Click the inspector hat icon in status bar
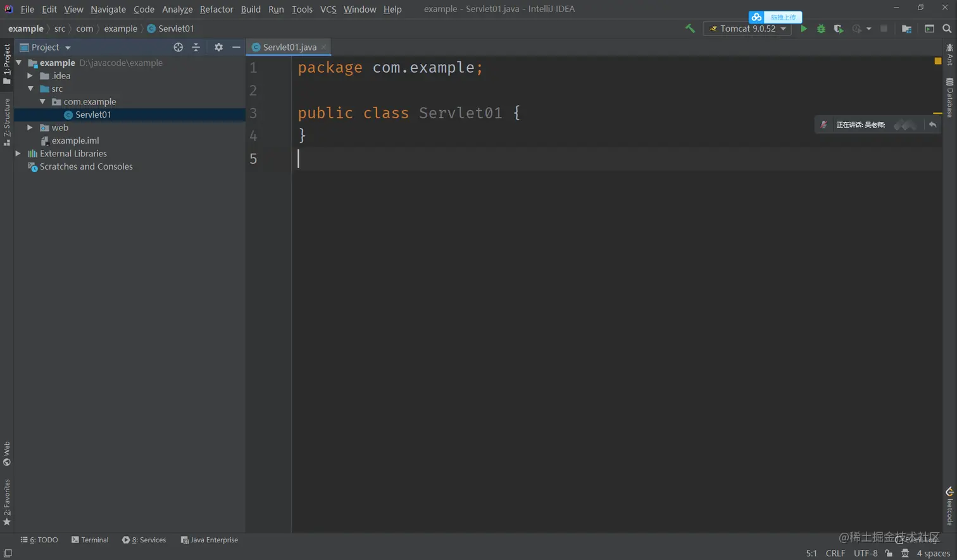This screenshot has width=957, height=560. [906, 553]
